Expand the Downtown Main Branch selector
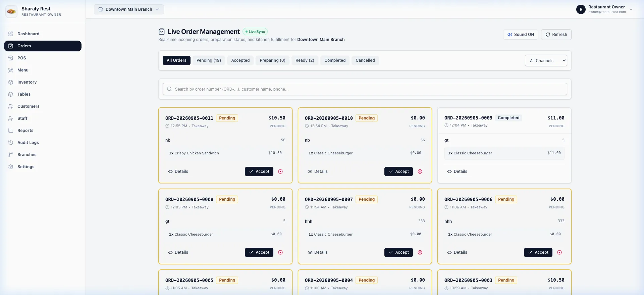 coord(129,9)
